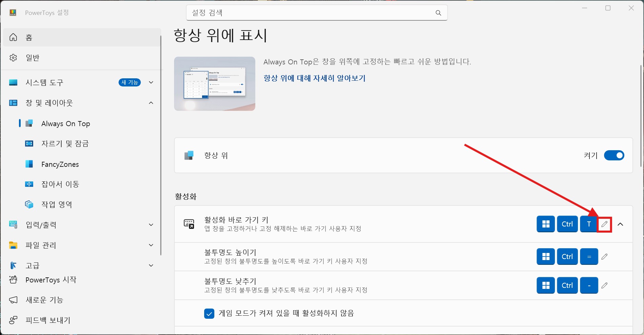Screen dimensions: 644x335
Task: Open 새로운 기능 page
Action: pos(82,300)
